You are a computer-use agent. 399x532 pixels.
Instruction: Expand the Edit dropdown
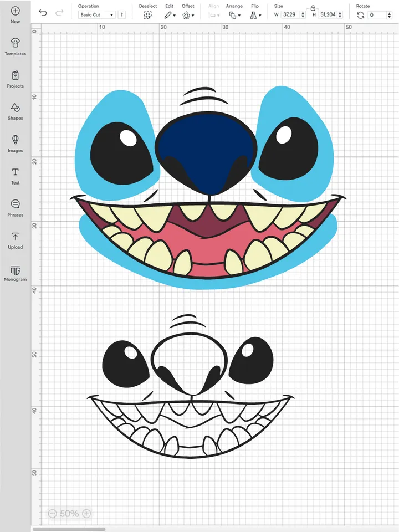169,16
